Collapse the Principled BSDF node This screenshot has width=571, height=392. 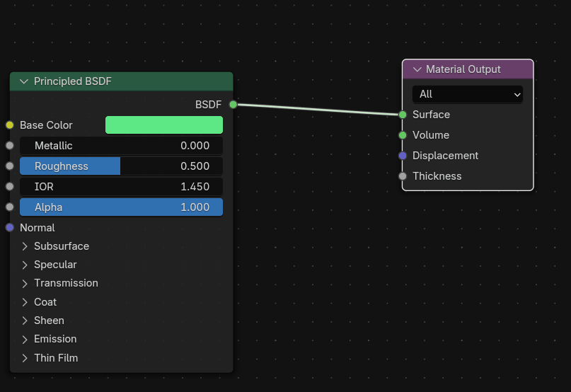point(24,82)
